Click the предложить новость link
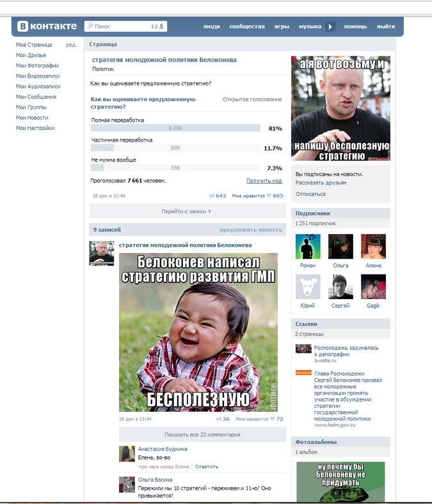Viewport: 432px width, 504px height. click(x=250, y=229)
